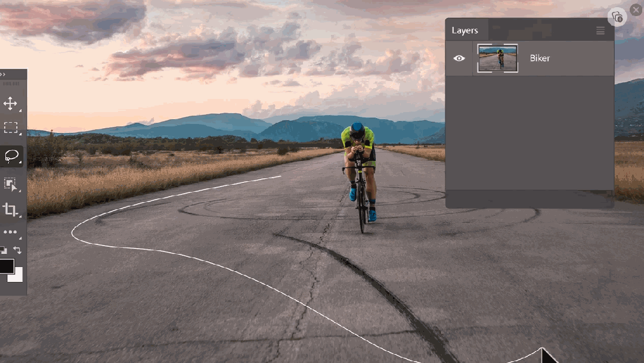Click the copy icon near top right

pos(617,17)
